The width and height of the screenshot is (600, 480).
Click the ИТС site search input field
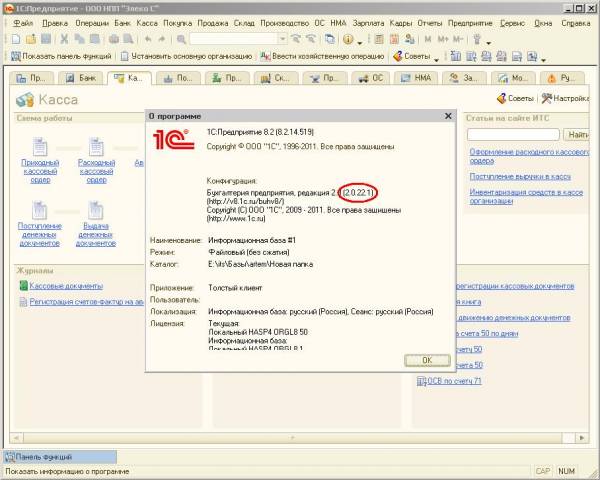click(513, 134)
